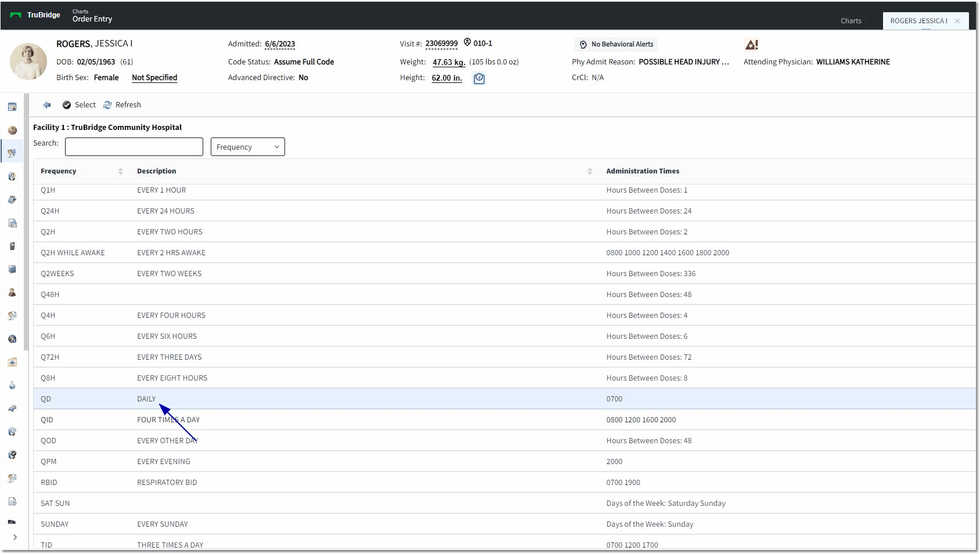Select the RBID RESPIRATORY BID row

pos(505,482)
